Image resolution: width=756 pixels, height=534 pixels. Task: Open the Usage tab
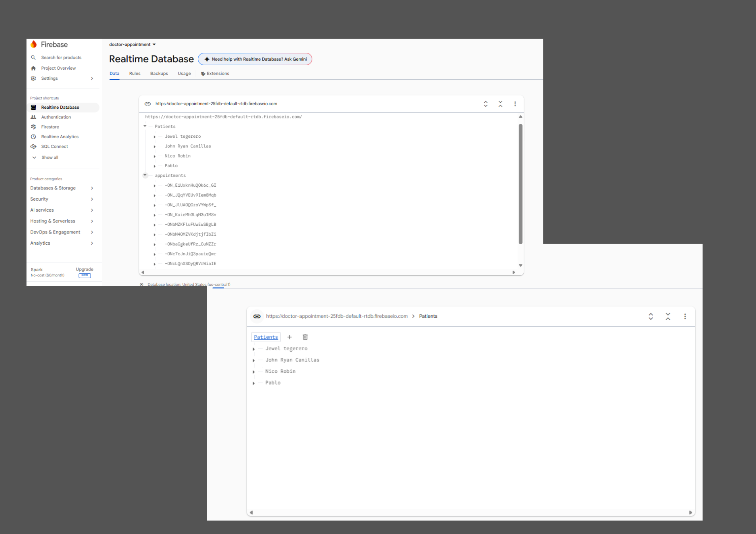pyautogui.click(x=184, y=74)
